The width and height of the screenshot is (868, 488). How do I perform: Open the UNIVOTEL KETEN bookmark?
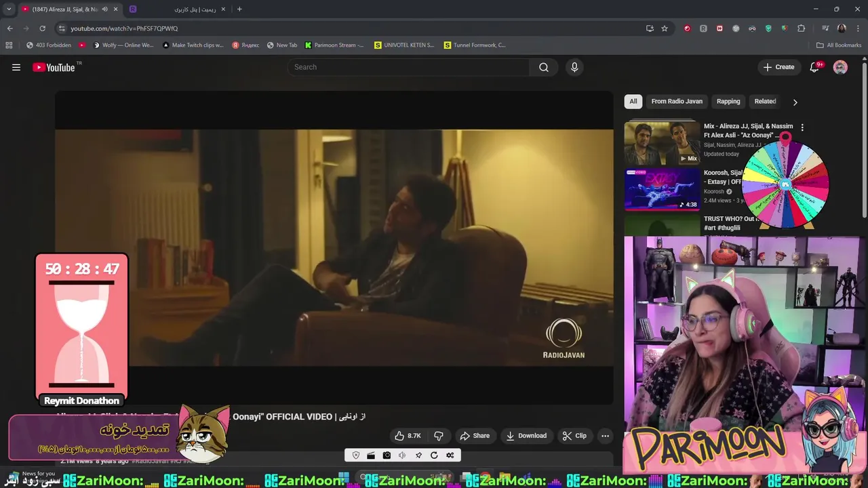tap(404, 45)
